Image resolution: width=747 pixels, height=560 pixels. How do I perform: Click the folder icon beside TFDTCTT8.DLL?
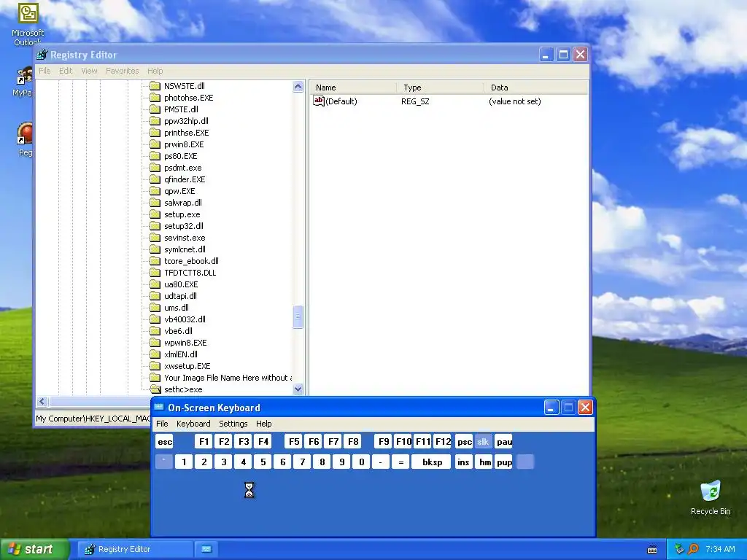(155, 273)
